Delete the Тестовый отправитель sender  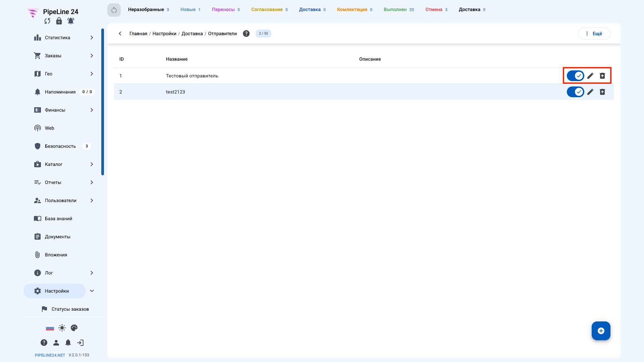[602, 76]
